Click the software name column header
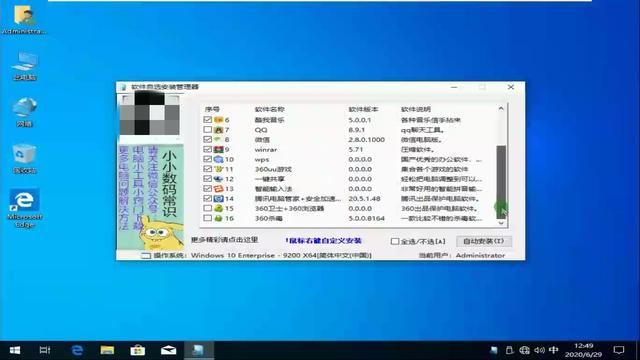 point(270,109)
